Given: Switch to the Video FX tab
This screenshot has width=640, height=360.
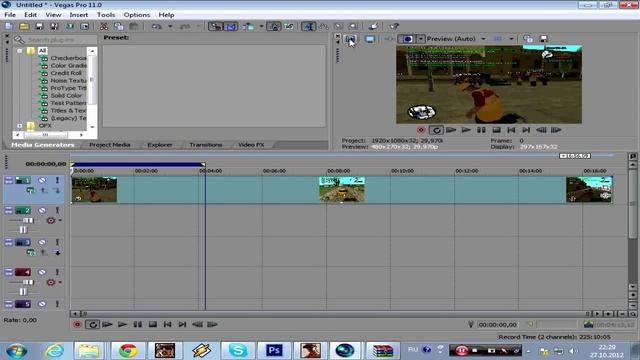Looking at the screenshot, I should point(251,145).
